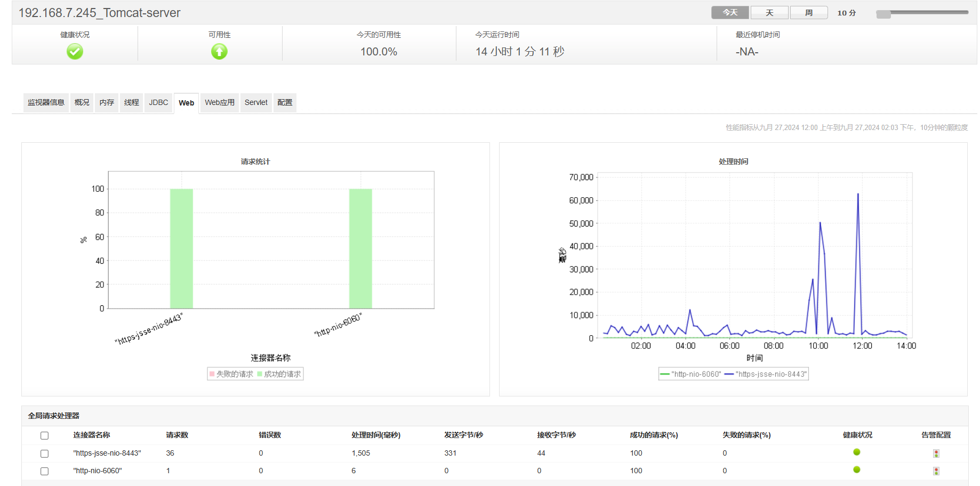The height and width of the screenshot is (486, 980).
Task: Check the http-nio-6060 row checkbox
Action: coord(45,472)
